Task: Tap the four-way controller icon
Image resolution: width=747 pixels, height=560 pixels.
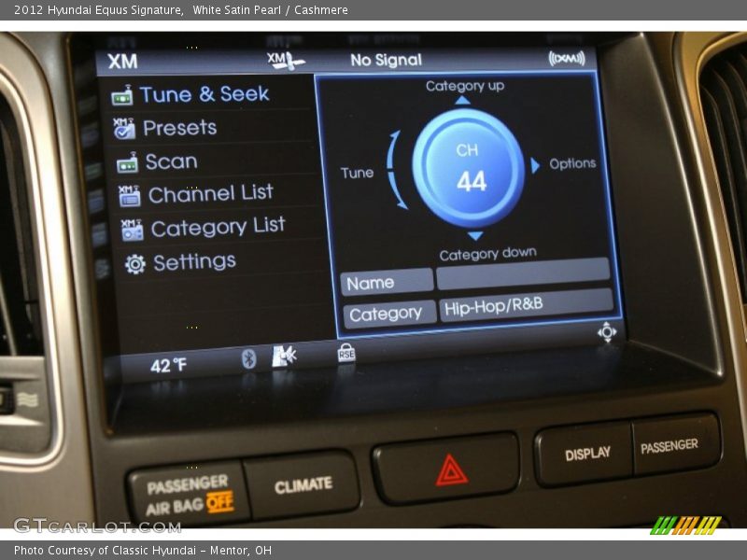Action: point(607,332)
